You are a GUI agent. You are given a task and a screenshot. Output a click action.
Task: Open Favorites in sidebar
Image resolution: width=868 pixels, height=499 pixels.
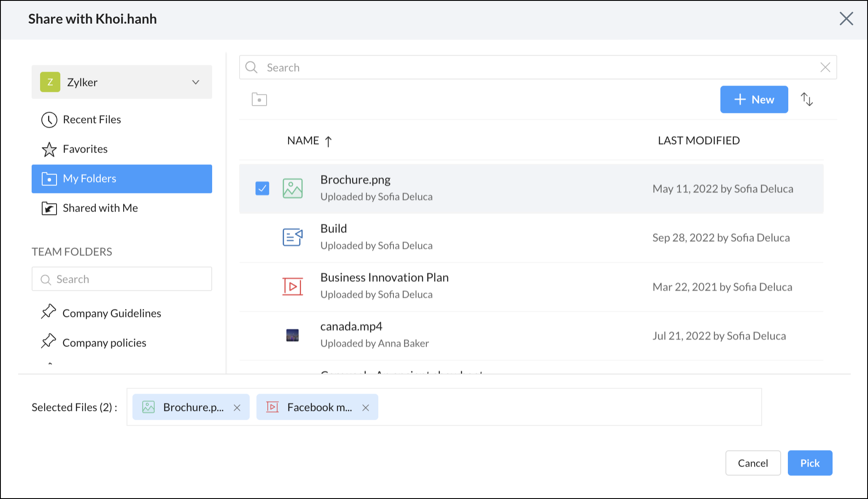point(85,149)
